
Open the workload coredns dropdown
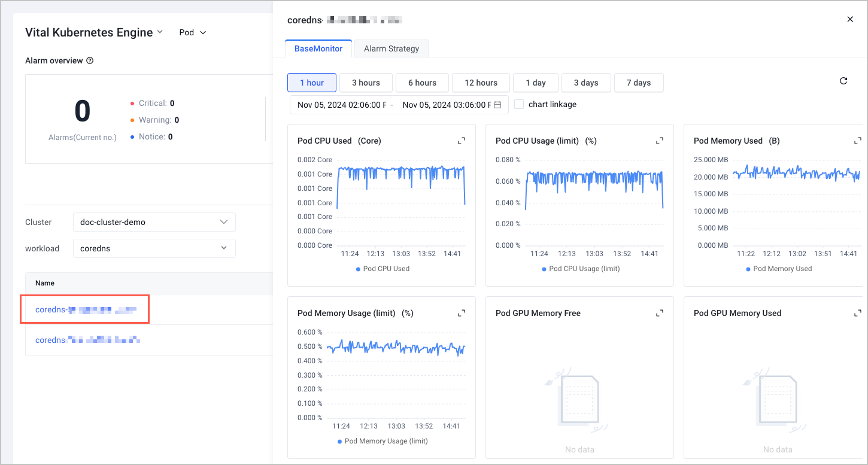[x=154, y=248]
